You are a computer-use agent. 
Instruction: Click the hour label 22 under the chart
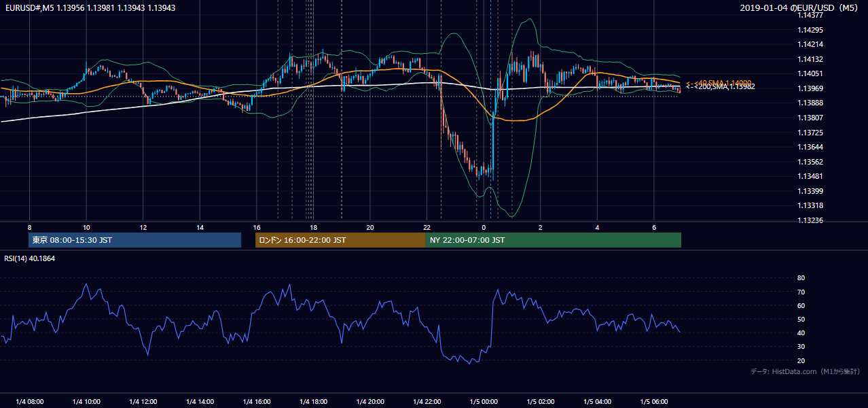[x=427, y=227]
